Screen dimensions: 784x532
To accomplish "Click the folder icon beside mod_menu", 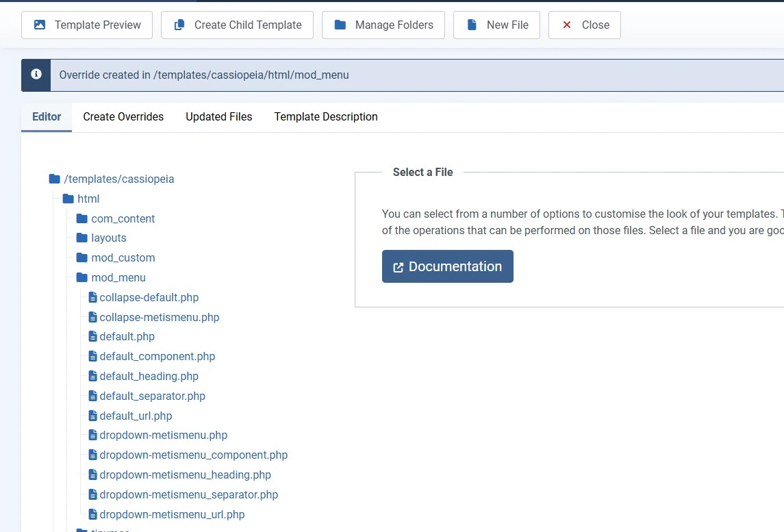I will pyautogui.click(x=82, y=277).
